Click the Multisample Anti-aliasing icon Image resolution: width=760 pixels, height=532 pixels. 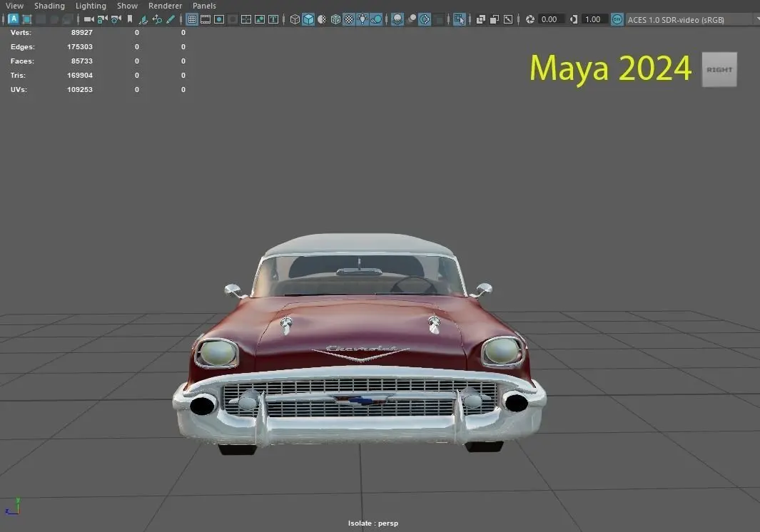pos(425,19)
